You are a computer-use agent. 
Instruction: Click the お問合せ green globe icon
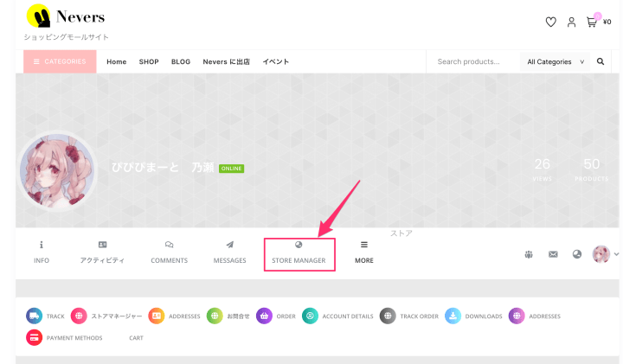(215, 316)
